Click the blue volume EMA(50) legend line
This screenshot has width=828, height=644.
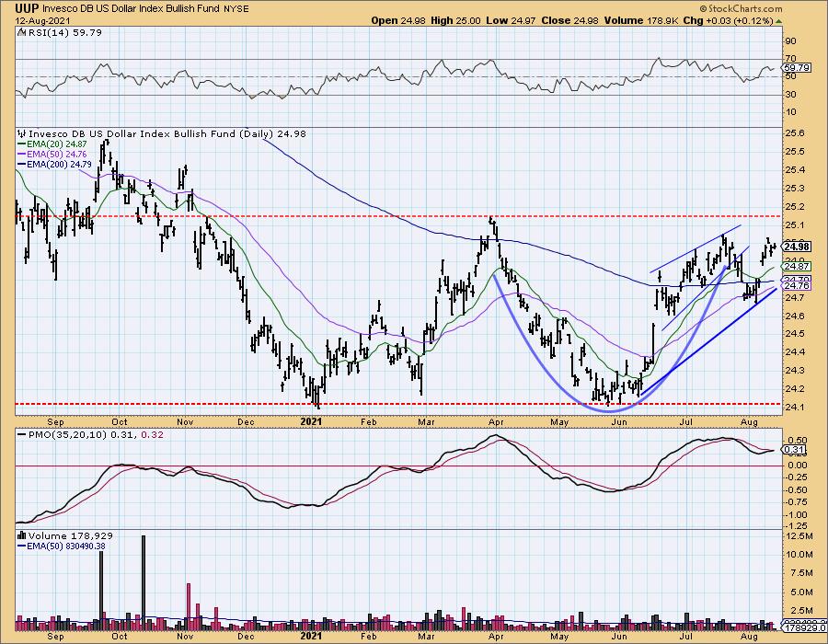click(22, 546)
